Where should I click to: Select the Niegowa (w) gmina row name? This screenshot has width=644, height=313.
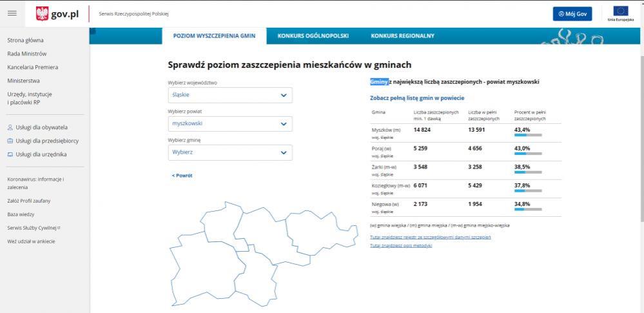pos(385,205)
